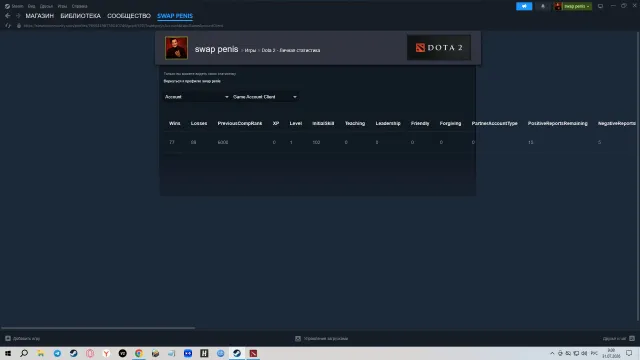Click the add a game button label

point(26,338)
